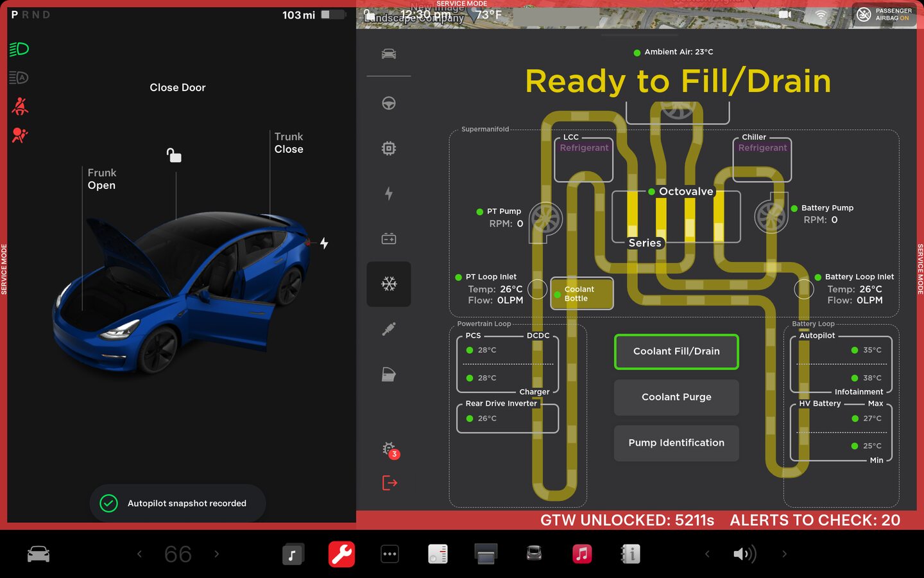Select the thermal snowflake tab in sidebar
Screen dimensions: 924x578
[388, 284]
